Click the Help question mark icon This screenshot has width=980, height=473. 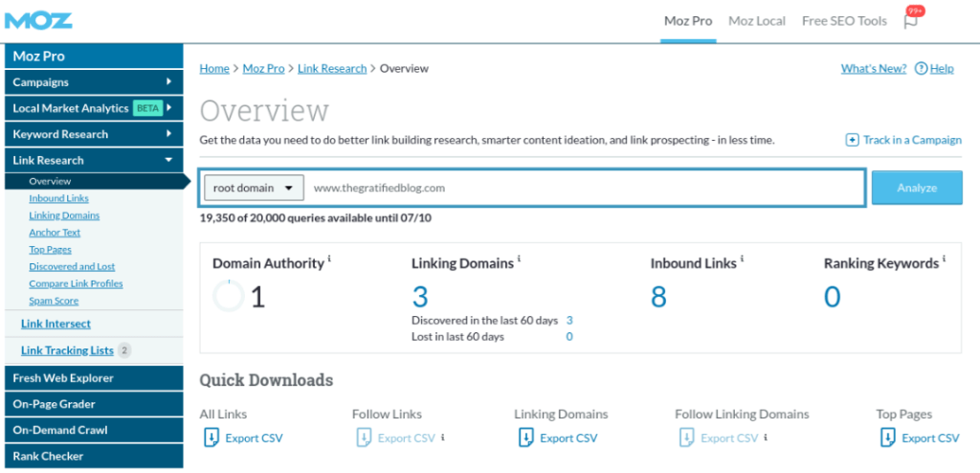(x=921, y=69)
